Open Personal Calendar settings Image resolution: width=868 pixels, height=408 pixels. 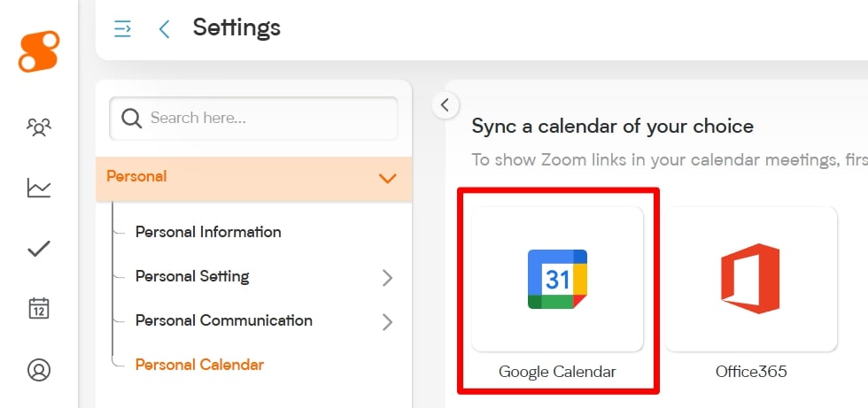(199, 365)
